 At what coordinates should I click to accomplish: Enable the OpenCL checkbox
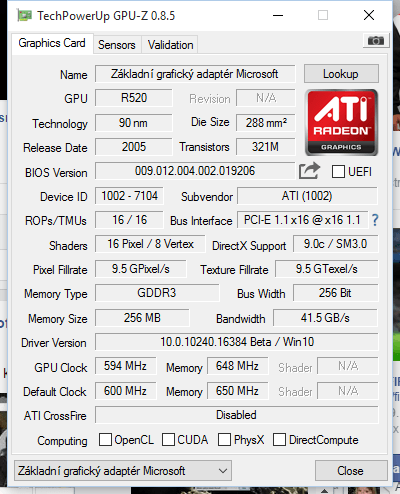click(105, 439)
